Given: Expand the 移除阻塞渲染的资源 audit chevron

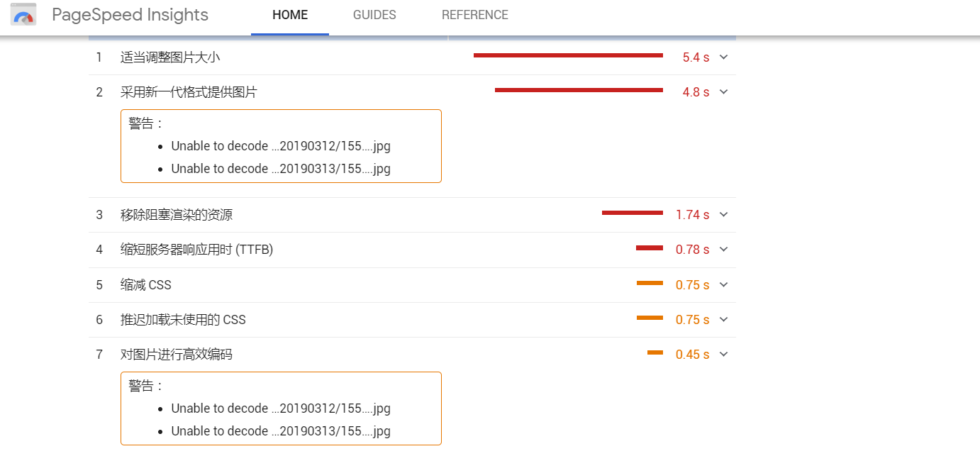Looking at the screenshot, I should (x=723, y=215).
